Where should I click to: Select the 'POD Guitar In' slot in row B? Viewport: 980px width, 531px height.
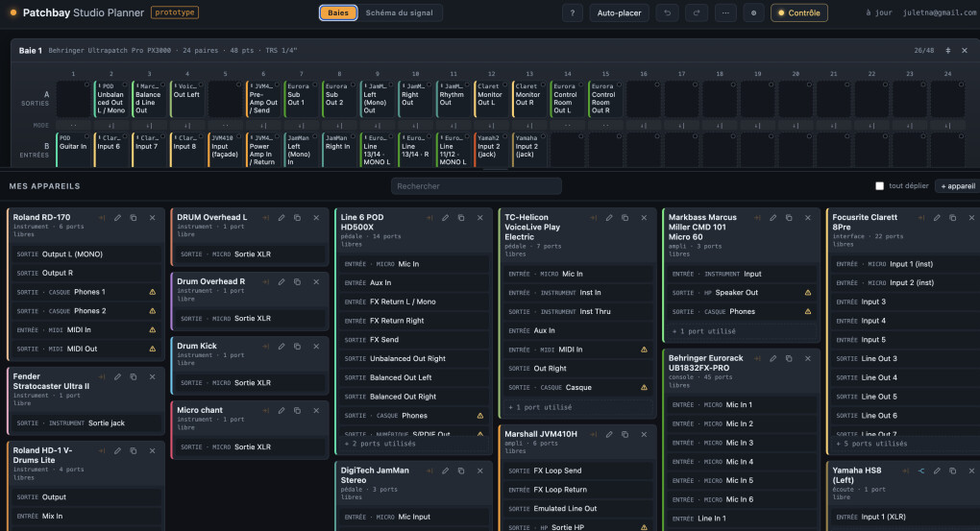(73, 150)
